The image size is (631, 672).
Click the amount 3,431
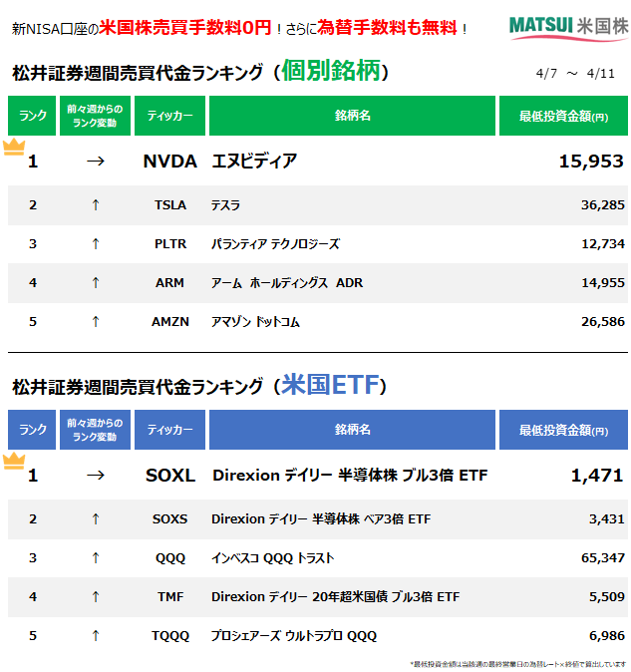click(x=607, y=519)
